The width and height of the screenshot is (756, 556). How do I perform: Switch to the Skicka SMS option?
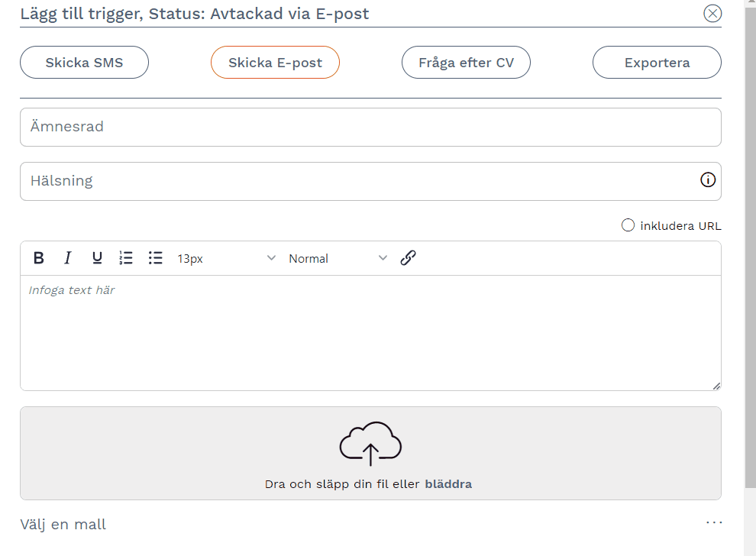click(x=84, y=63)
